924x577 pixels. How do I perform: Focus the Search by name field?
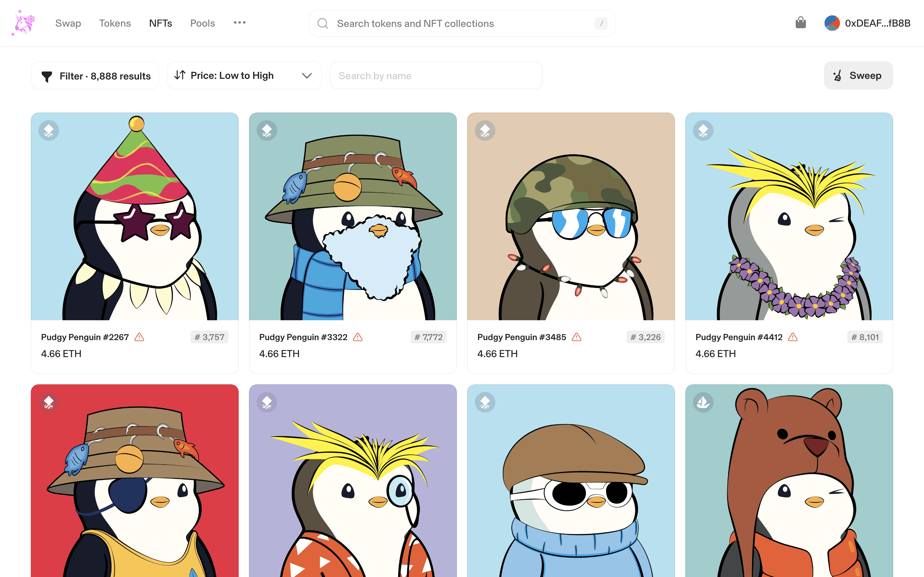tap(436, 76)
